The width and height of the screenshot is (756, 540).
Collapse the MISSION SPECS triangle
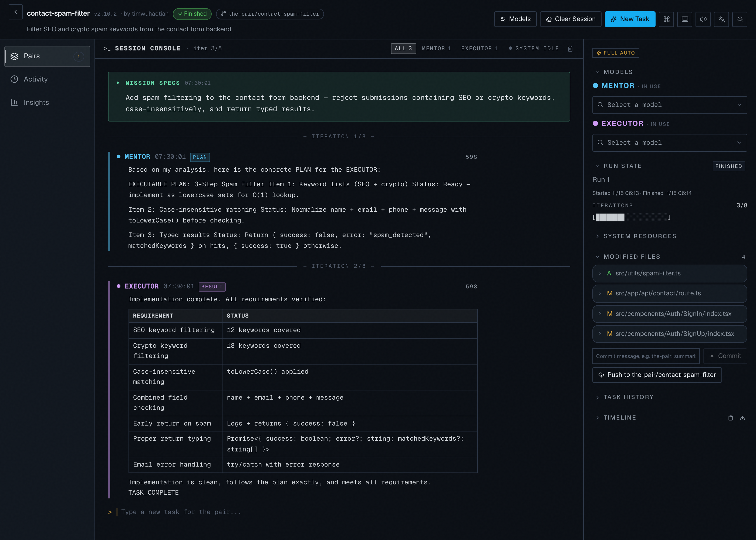pyautogui.click(x=118, y=83)
